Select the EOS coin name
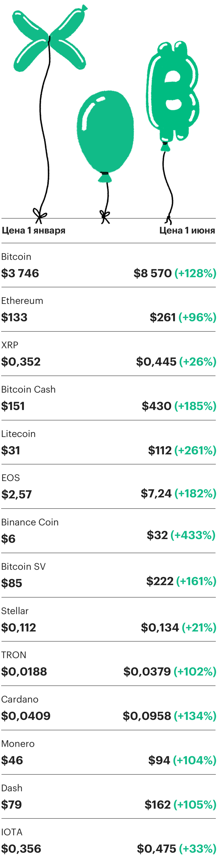 (x=10, y=478)
